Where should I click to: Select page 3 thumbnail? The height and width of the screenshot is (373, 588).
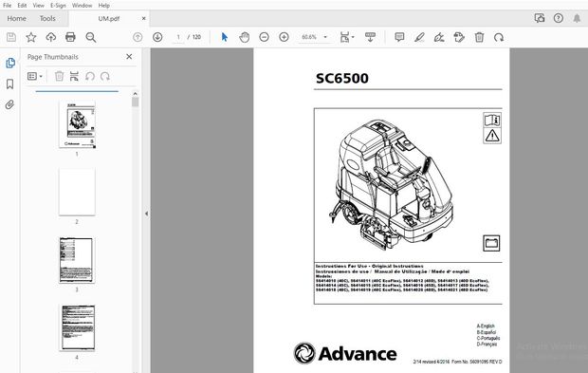(77, 260)
